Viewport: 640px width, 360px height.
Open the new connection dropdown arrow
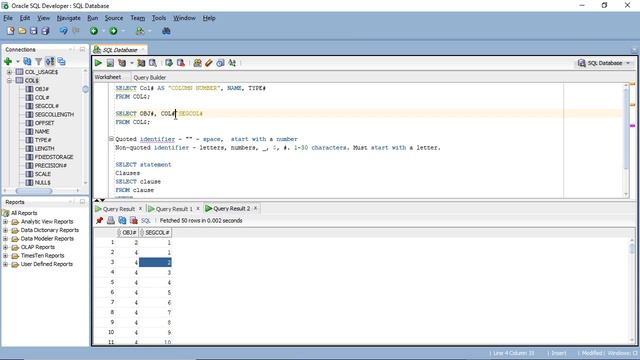(x=18, y=62)
